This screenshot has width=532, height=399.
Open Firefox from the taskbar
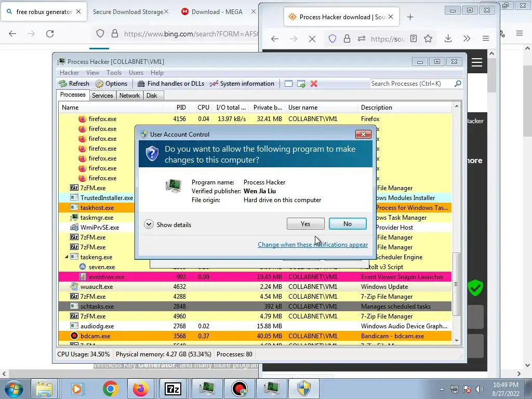coord(140,389)
